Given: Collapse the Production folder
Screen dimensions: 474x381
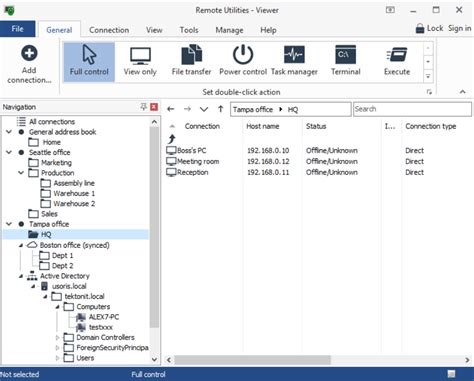Looking at the screenshot, I should [x=21, y=173].
